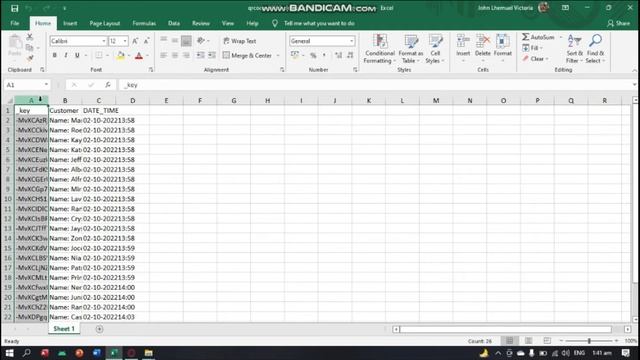Increase font size with larger A icon

point(135,41)
